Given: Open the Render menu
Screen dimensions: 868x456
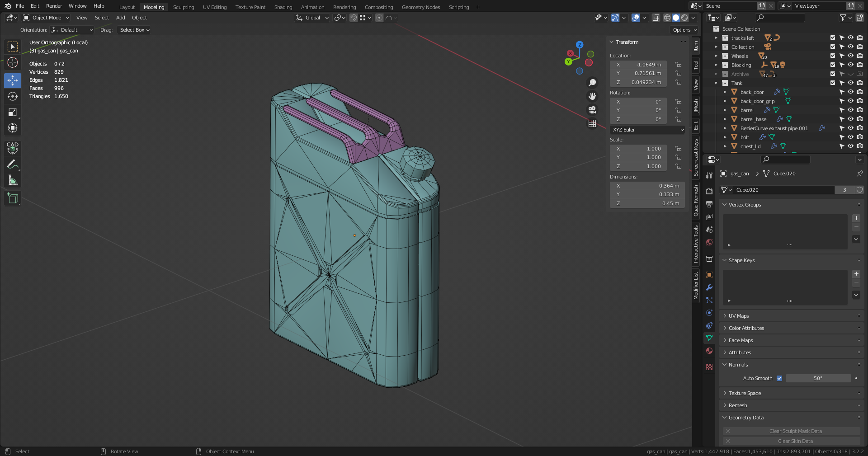Looking at the screenshot, I should tap(54, 6).
